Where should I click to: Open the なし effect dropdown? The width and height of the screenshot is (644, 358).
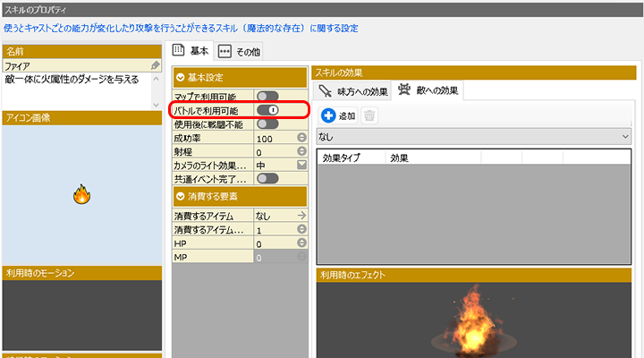(x=474, y=136)
